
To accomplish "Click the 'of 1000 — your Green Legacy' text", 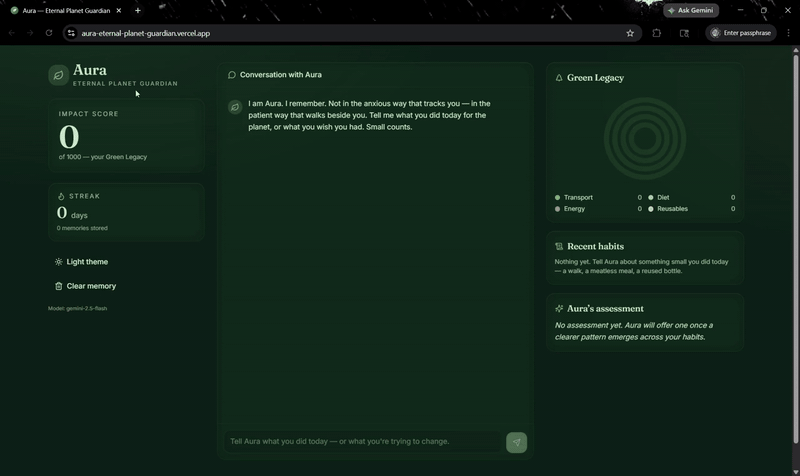I will 103,157.
